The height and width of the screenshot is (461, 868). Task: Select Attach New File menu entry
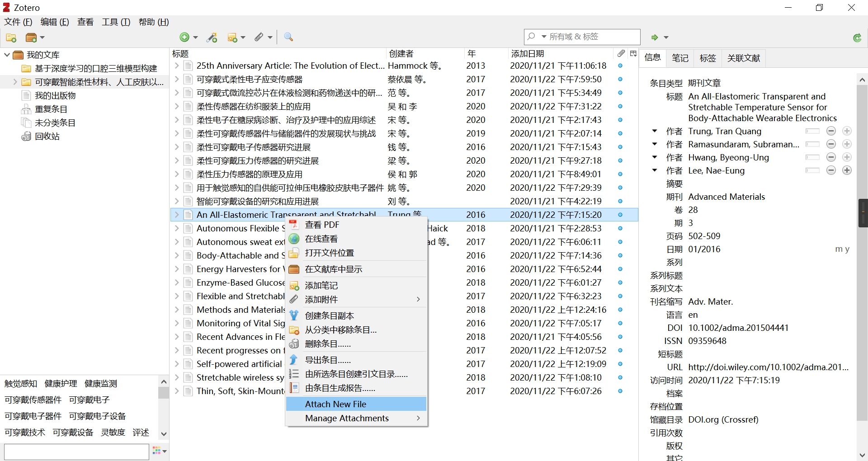pyautogui.click(x=356, y=404)
